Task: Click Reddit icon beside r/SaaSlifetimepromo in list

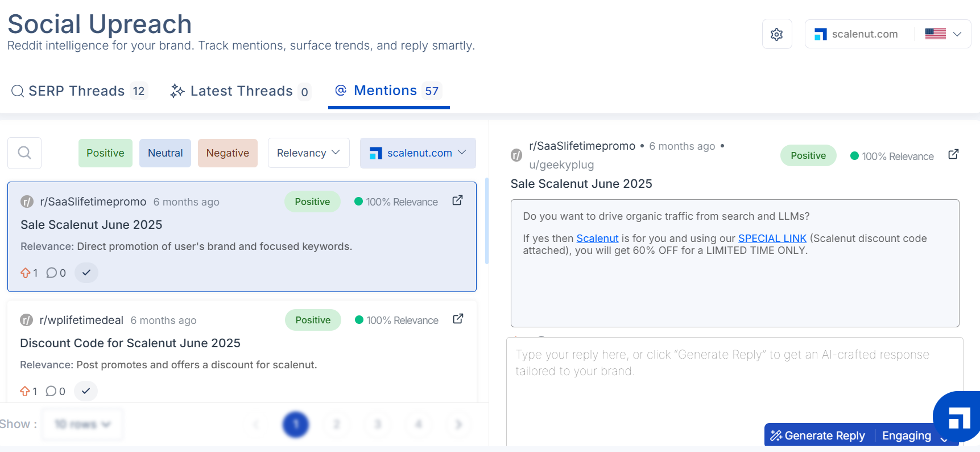Action: pyautogui.click(x=27, y=202)
